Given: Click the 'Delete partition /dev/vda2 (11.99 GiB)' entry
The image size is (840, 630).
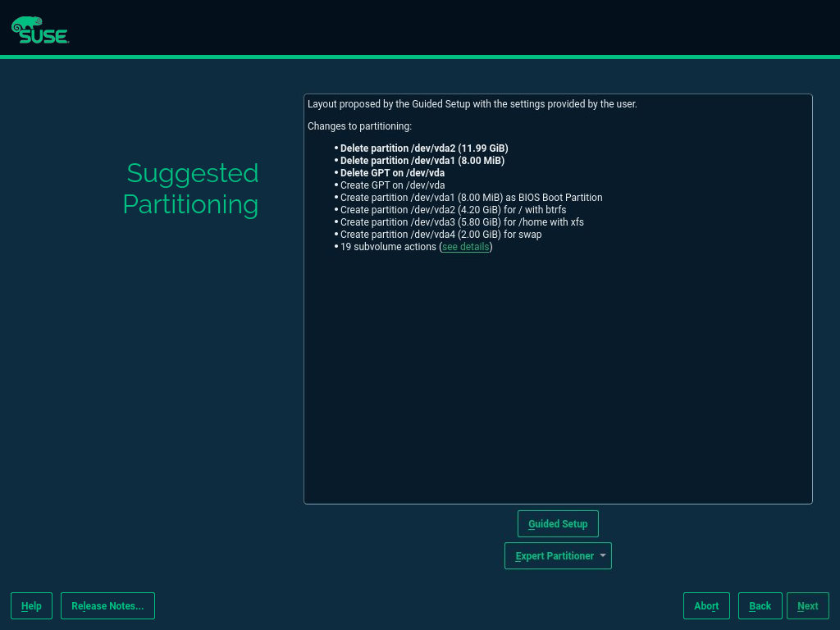Looking at the screenshot, I should point(424,148).
